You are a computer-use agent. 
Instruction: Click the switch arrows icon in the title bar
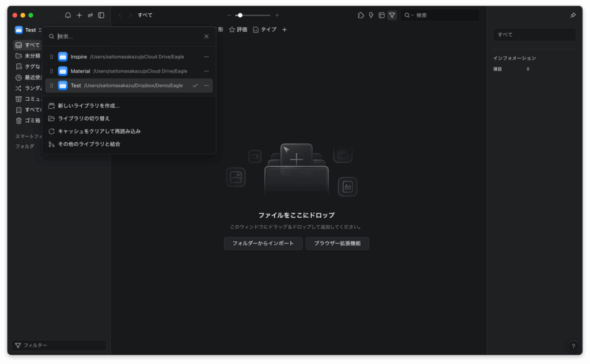pyautogui.click(x=90, y=15)
